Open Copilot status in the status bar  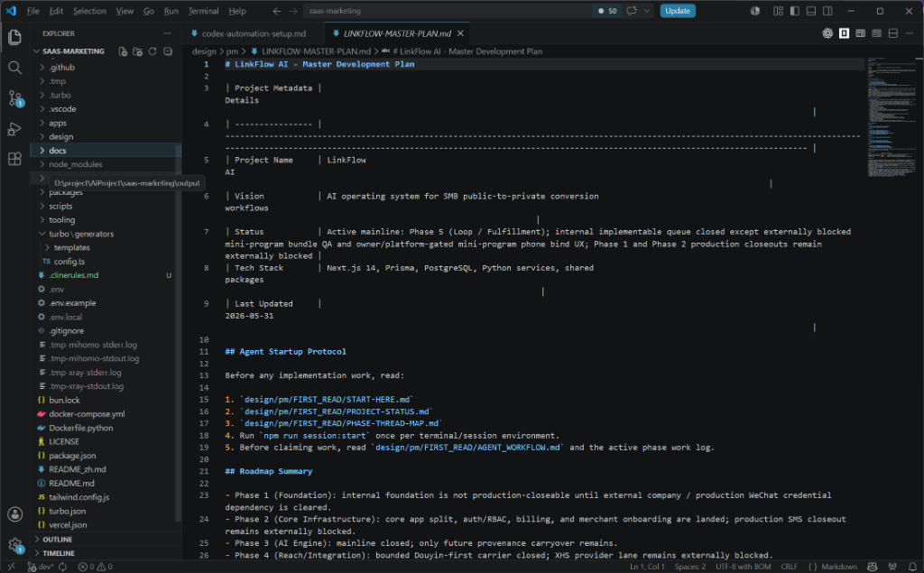873,567
